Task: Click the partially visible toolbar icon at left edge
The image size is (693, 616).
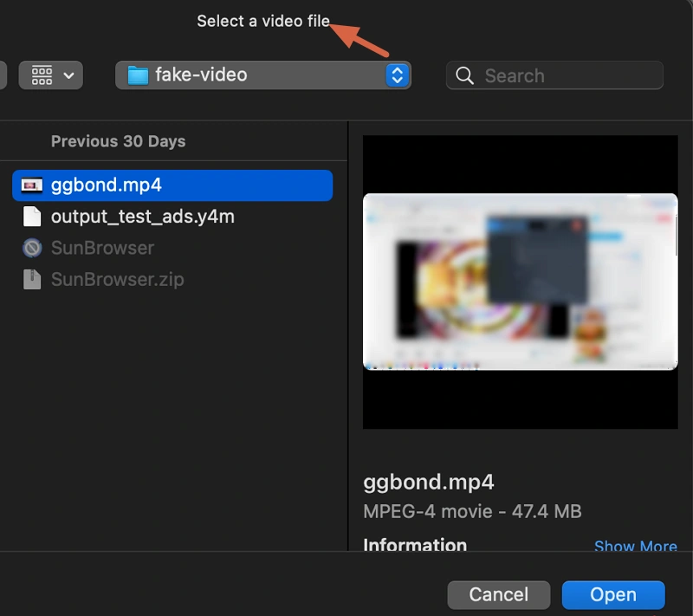Action: [x=3, y=75]
